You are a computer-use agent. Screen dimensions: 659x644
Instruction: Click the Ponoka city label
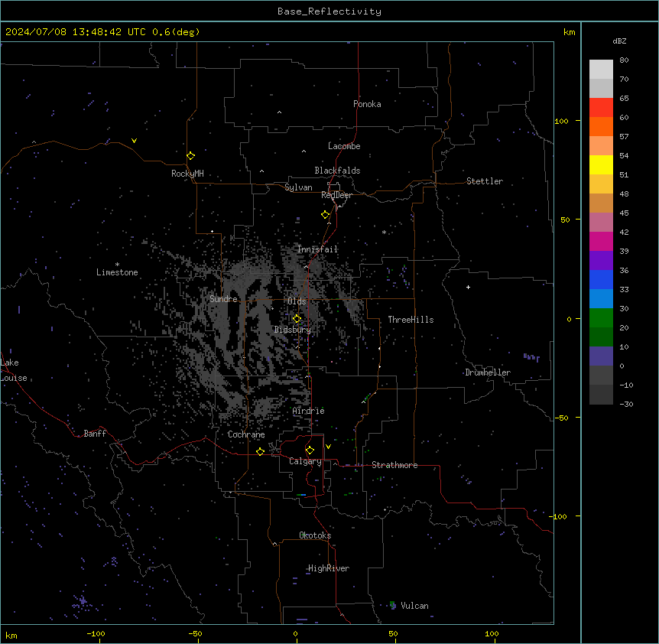(367, 104)
